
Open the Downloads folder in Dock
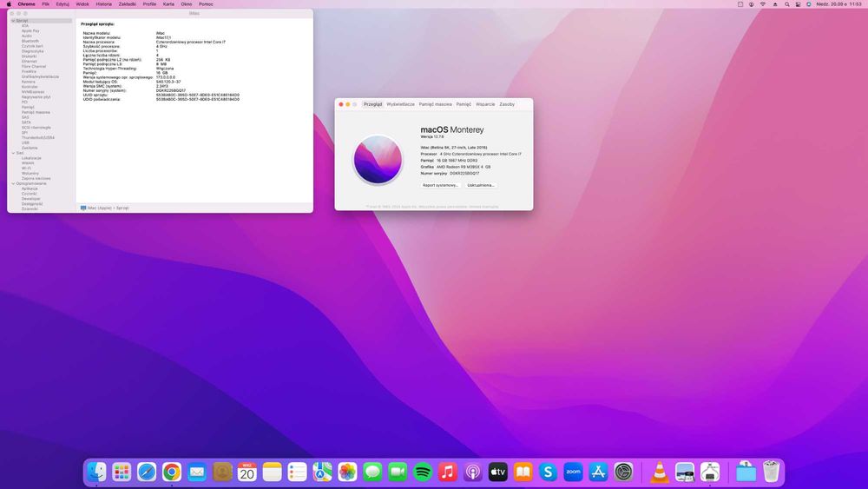coord(746,472)
